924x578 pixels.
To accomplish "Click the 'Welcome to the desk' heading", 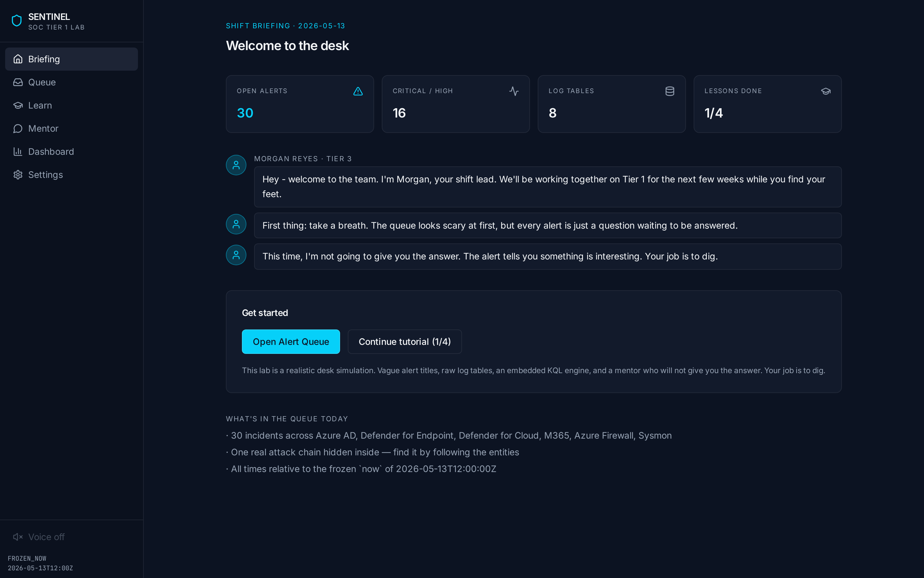I will 287,46.
